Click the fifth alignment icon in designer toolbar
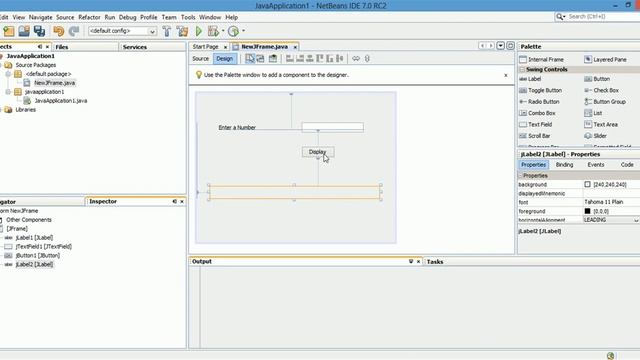 (x=330, y=58)
